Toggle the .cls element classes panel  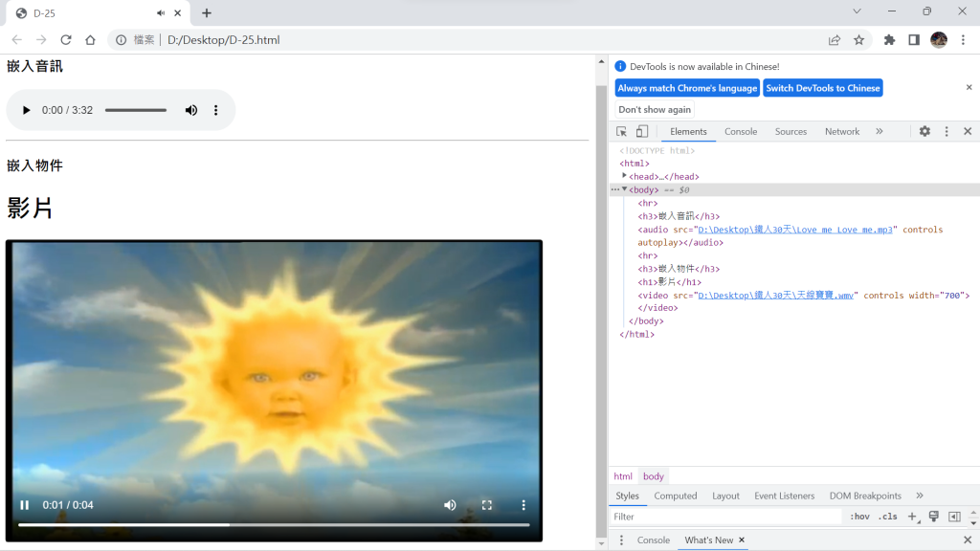click(887, 517)
